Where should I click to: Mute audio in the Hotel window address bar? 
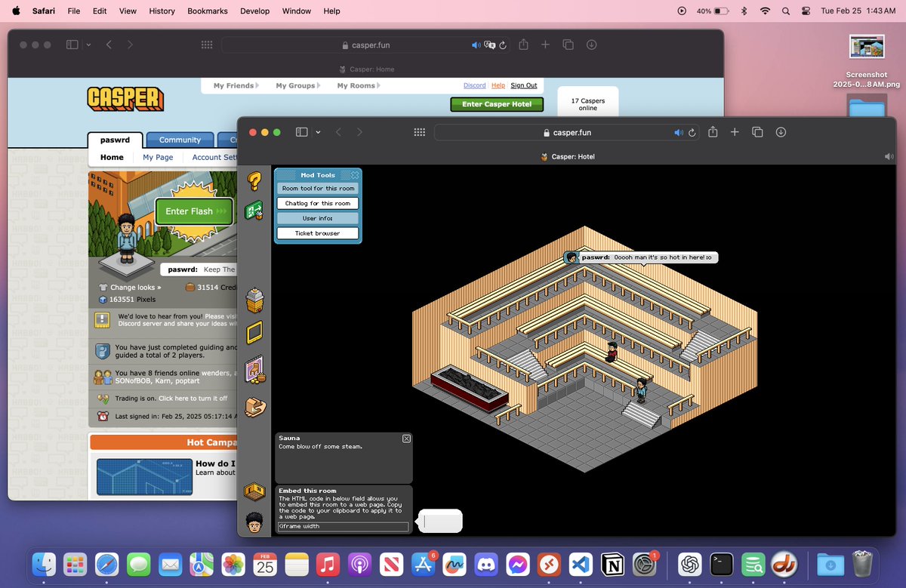(x=679, y=132)
